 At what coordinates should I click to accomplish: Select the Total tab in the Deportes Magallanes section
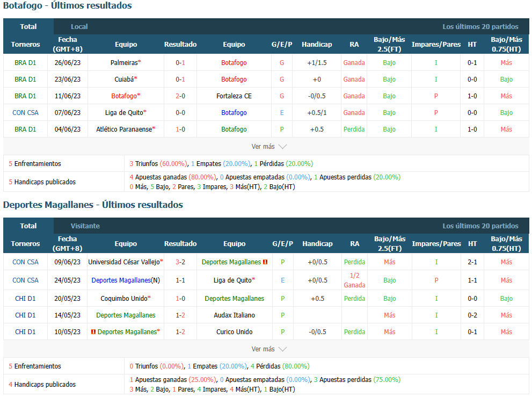tap(28, 226)
